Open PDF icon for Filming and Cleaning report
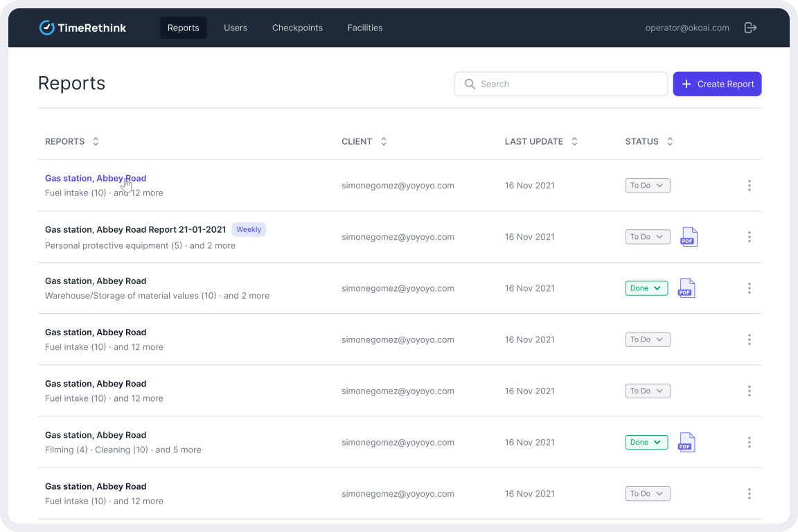This screenshot has width=798, height=532. tap(686, 443)
